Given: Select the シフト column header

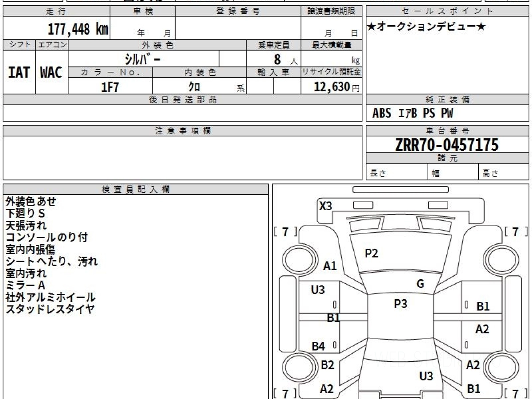Looking at the screenshot, I should click(19, 45).
